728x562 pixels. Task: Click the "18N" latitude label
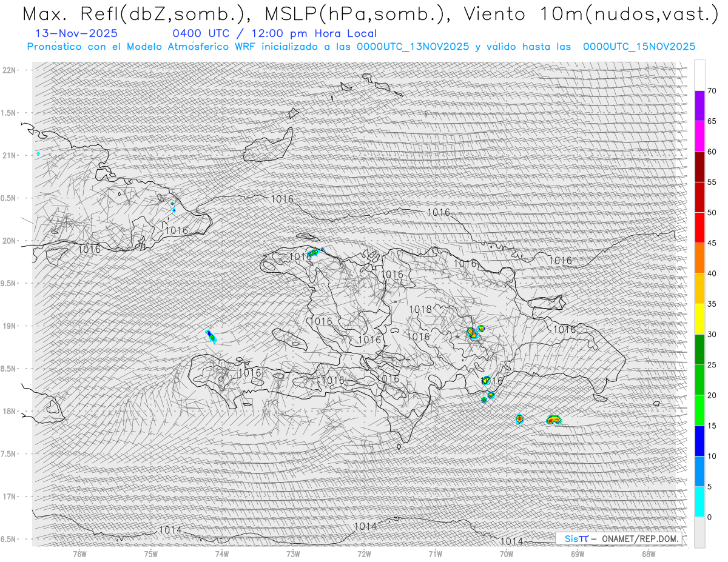point(8,411)
